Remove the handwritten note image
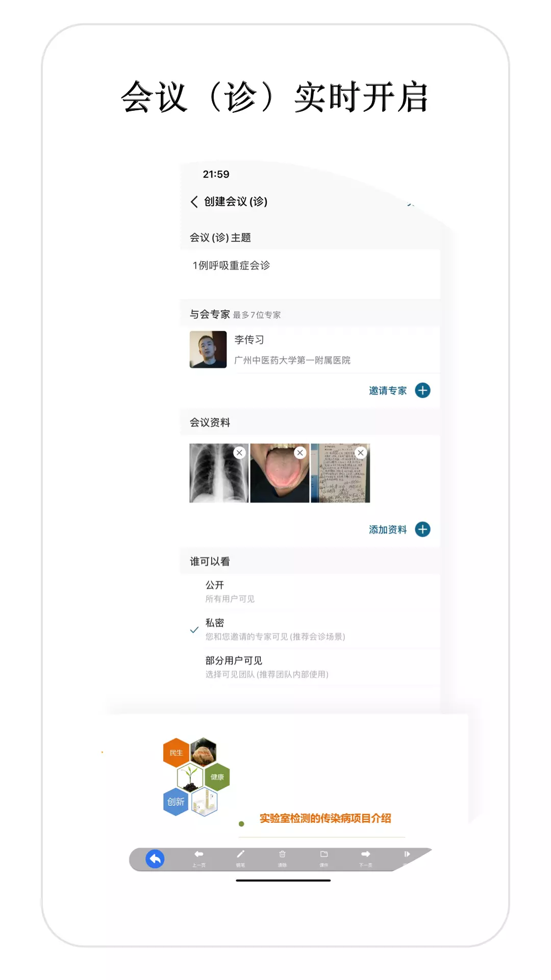551x980 pixels. point(361,453)
